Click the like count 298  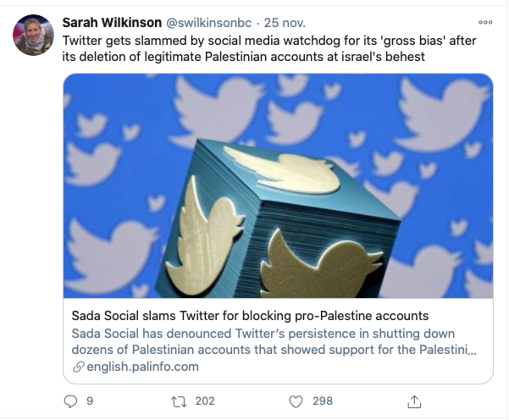pos(322,401)
